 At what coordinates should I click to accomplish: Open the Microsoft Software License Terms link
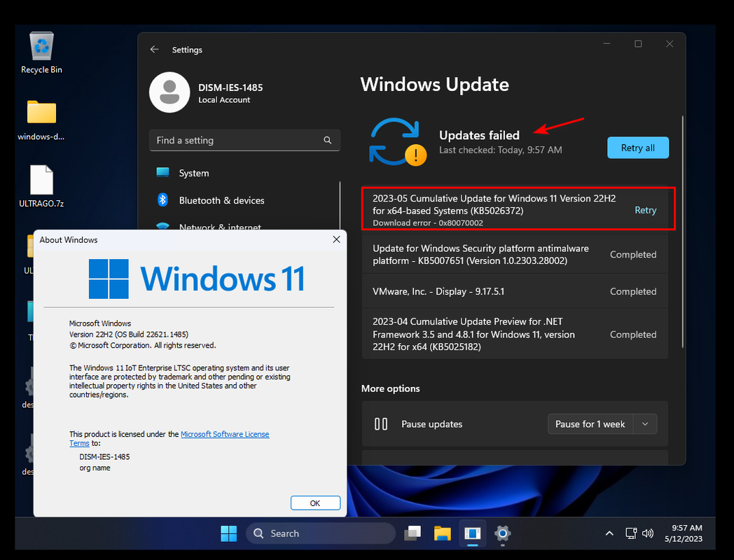[x=225, y=434]
